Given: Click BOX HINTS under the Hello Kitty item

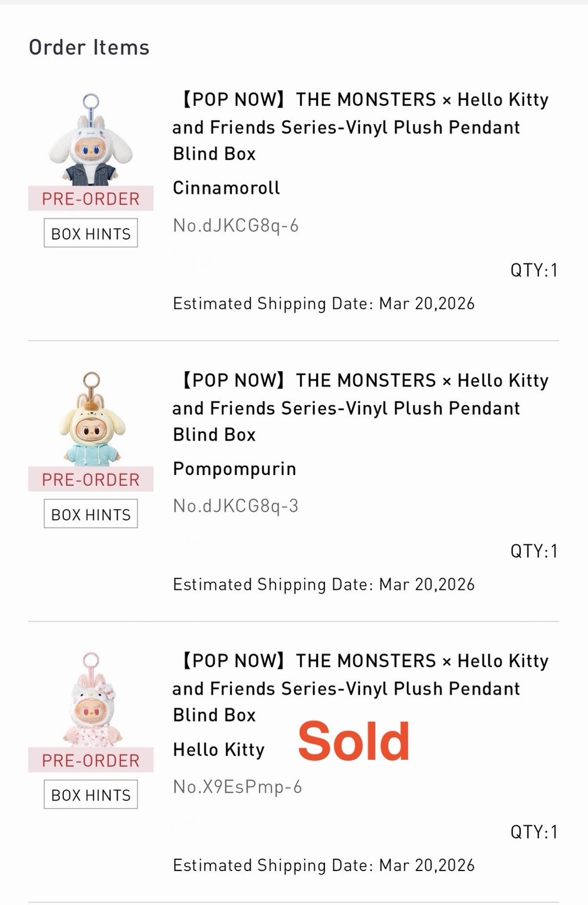Looking at the screenshot, I should [x=90, y=795].
